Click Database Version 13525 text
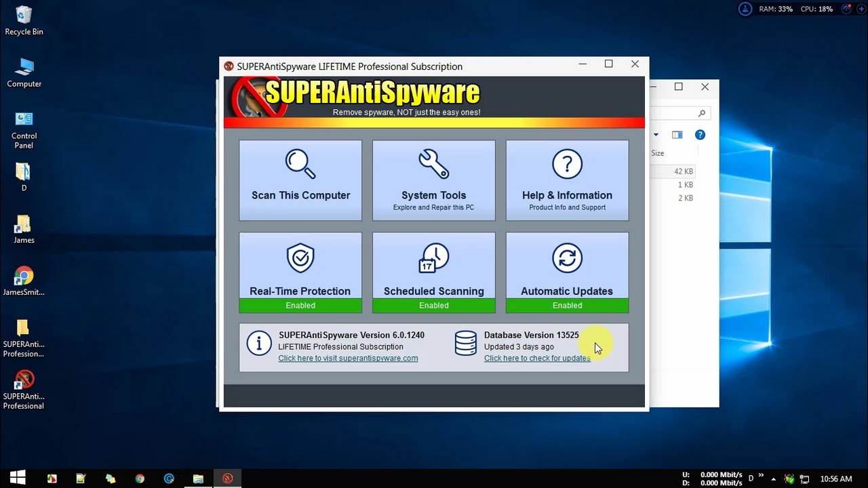Screen dimensions: 868x488 coord(532,335)
